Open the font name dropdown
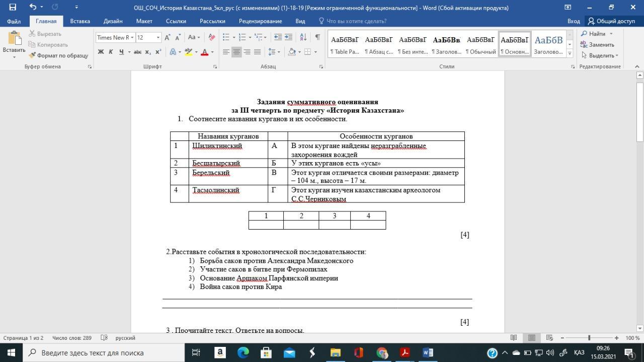Viewport: 644px width, 362px height. click(132, 37)
